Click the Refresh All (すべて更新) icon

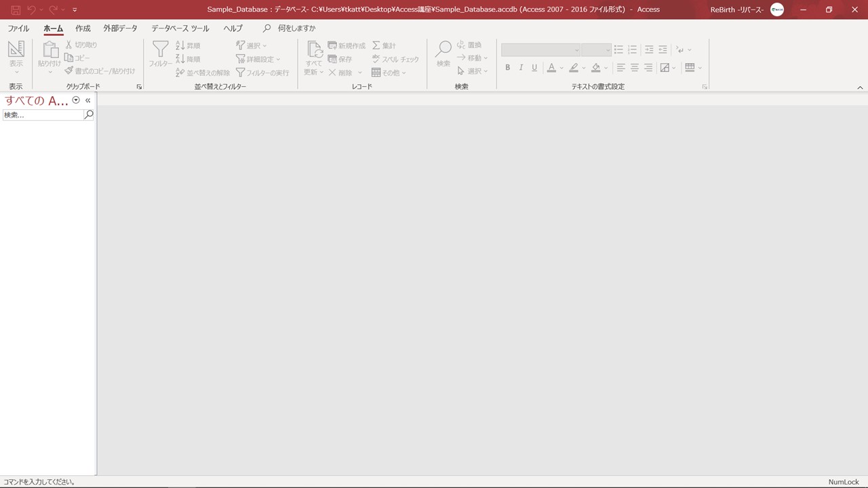pyautogui.click(x=315, y=50)
